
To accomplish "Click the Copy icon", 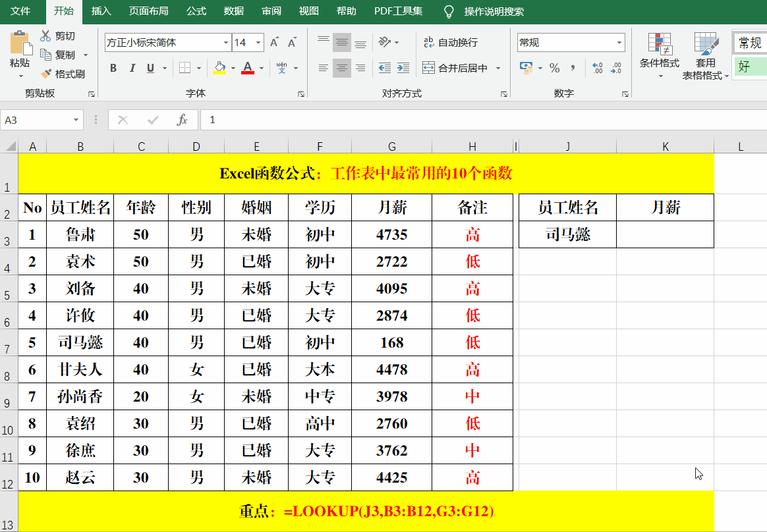I will 45,54.
